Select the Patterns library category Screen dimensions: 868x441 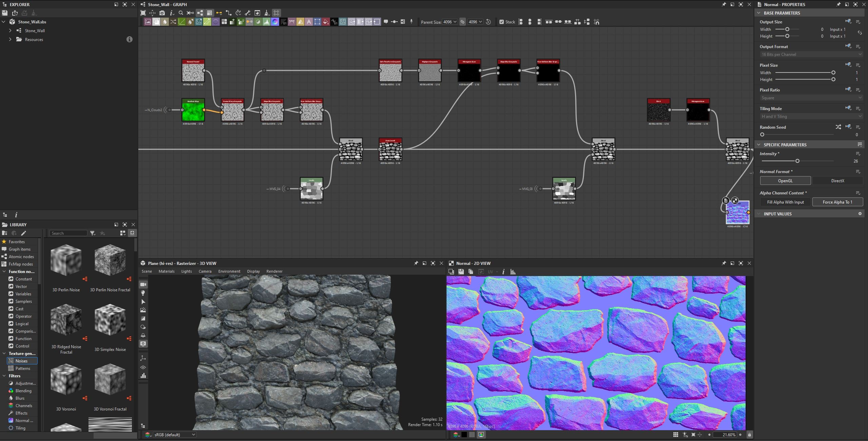point(23,368)
